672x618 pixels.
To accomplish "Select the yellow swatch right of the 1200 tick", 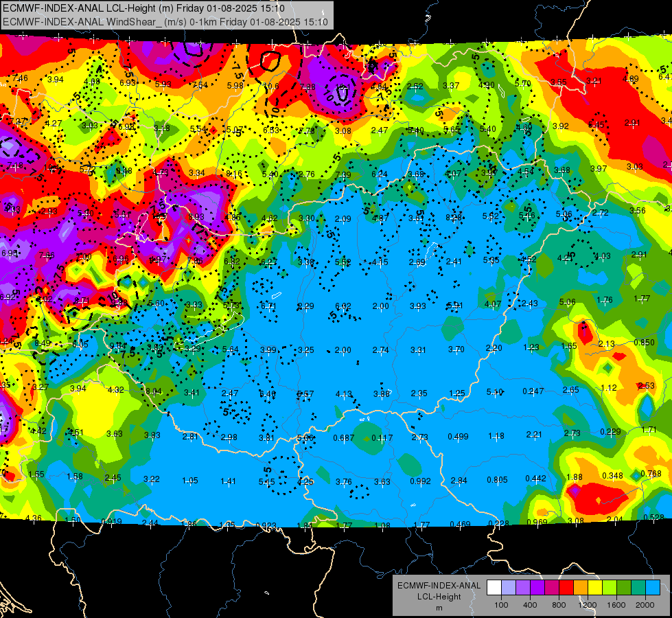I will pos(595,588).
